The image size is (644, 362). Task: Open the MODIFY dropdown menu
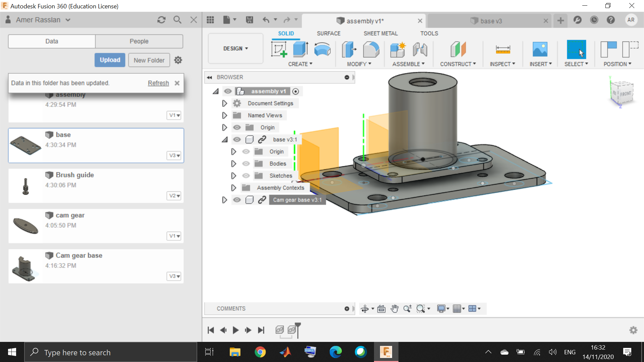(359, 64)
